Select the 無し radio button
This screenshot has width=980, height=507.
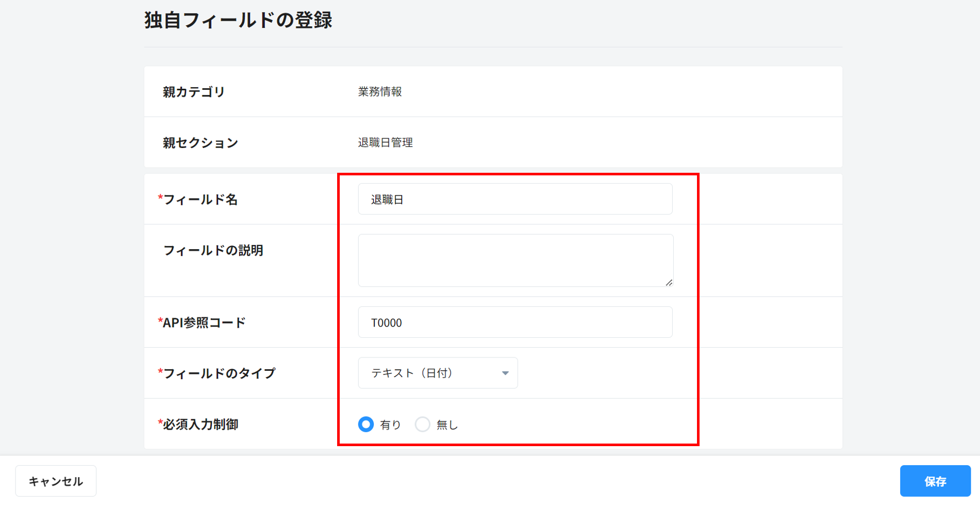423,424
